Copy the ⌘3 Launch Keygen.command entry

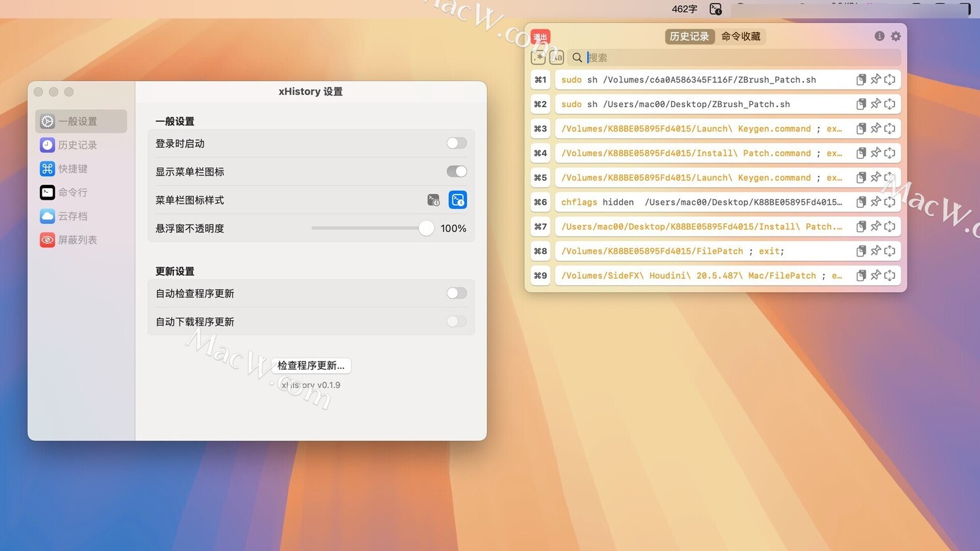click(x=861, y=129)
